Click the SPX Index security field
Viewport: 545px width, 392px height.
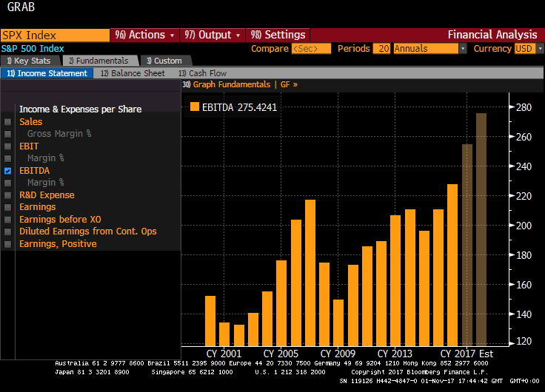click(55, 35)
